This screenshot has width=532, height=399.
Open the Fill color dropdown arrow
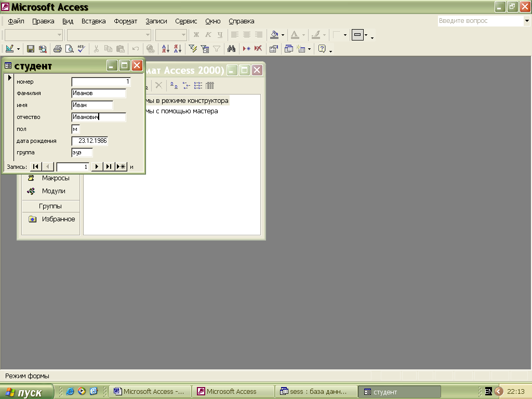point(283,35)
